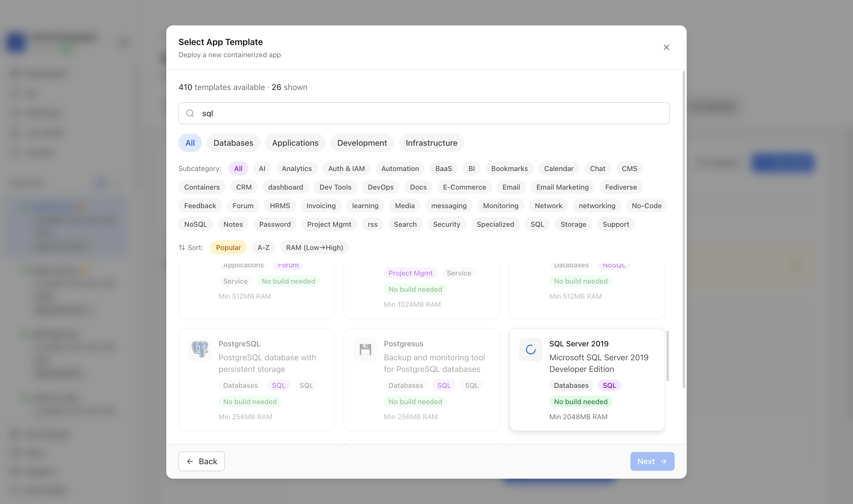
Task: Filter by HRMS subcategory
Action: pyautogui.click(x=280, y=206)
